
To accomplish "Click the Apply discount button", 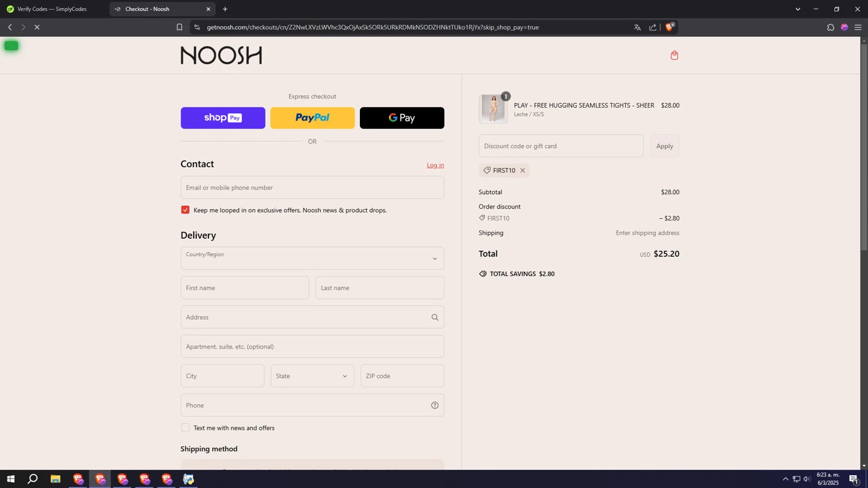I will click(x=665, y=146).
